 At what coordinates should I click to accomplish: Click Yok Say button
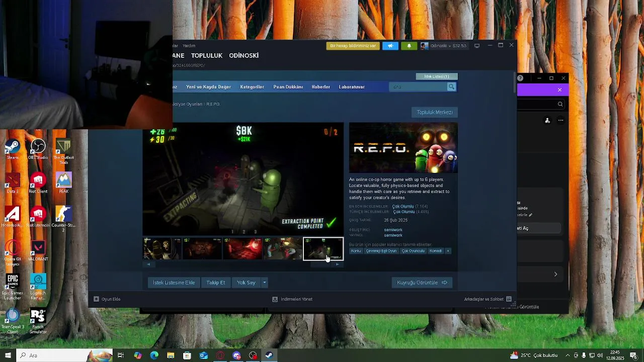pyautogui.click(x=246, y=283)
